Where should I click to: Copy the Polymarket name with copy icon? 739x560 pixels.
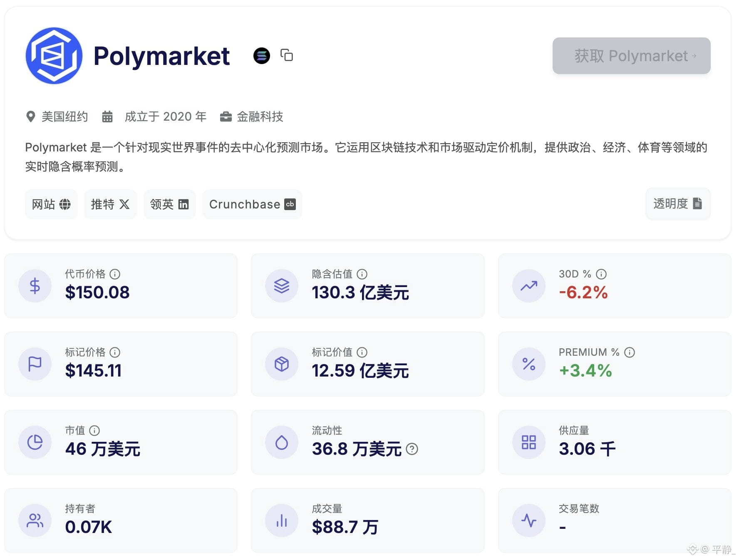(x=287, y=55)
